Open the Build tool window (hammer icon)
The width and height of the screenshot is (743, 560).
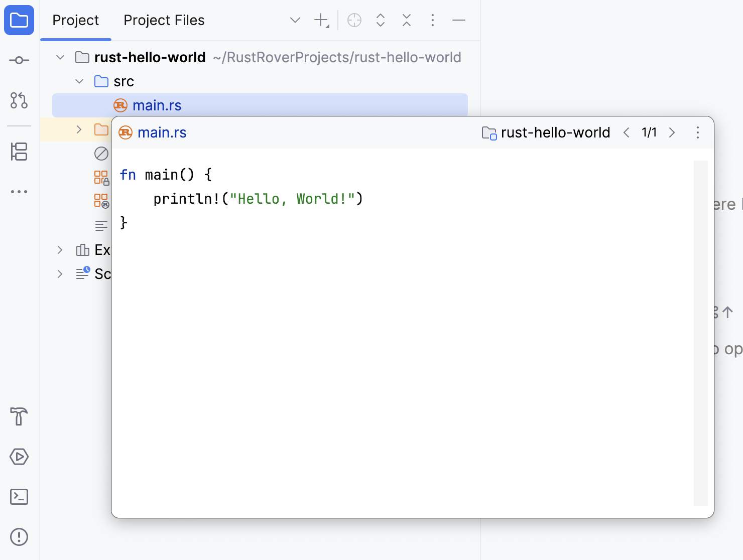[19, 417]
